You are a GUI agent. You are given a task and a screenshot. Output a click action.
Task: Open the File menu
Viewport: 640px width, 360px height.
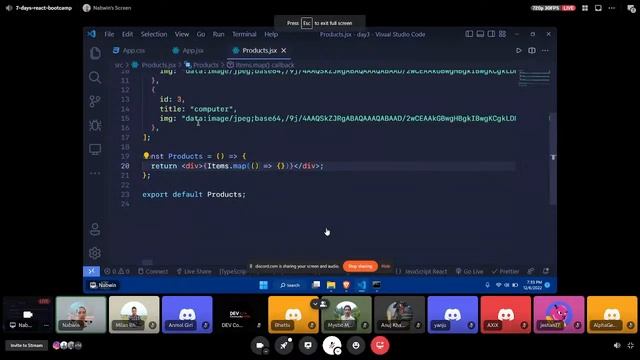[x=109, y=34]
